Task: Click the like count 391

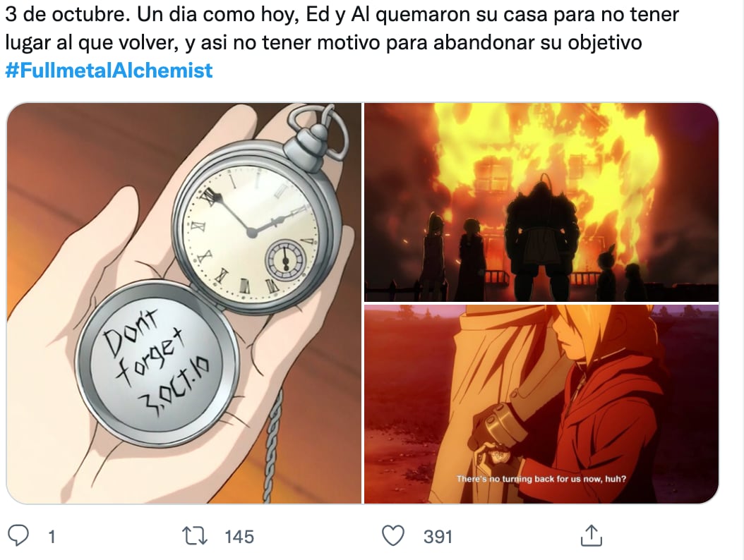Action: [x=438, y=536]
